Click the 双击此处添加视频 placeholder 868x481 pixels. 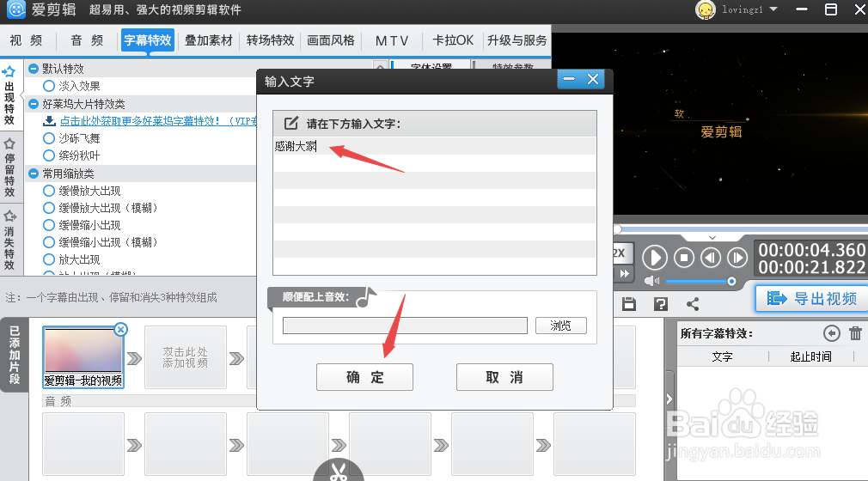tap(186, 357)
